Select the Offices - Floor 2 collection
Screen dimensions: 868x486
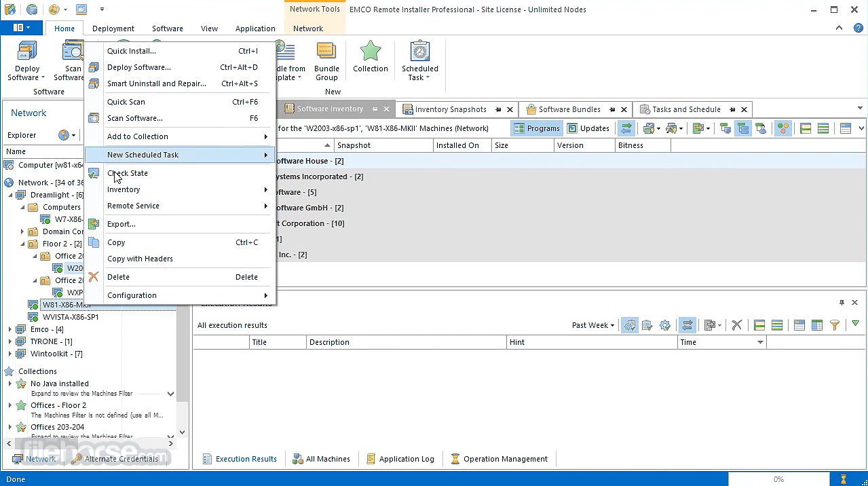click(x=58, y=405)
